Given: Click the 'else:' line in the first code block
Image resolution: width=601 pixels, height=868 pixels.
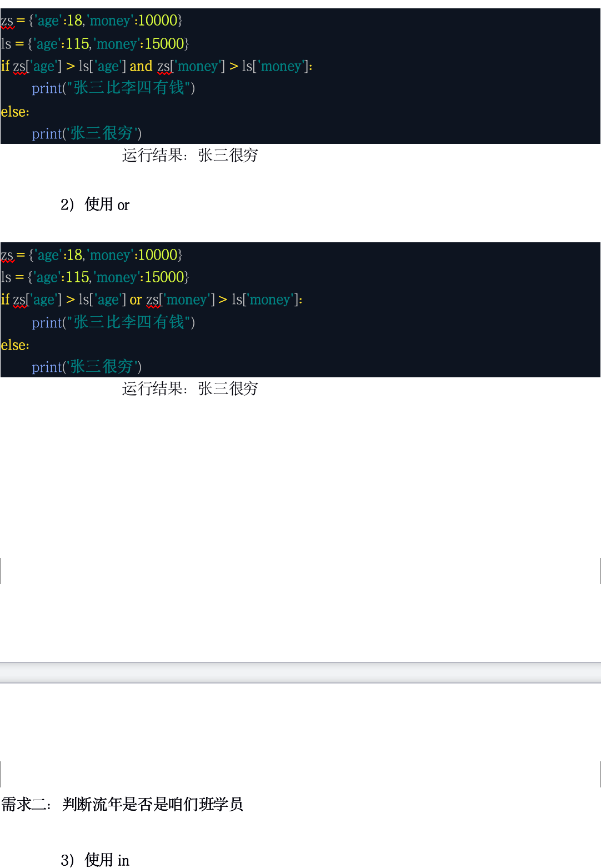Looking at the screenshot, I should pos(15,112).
